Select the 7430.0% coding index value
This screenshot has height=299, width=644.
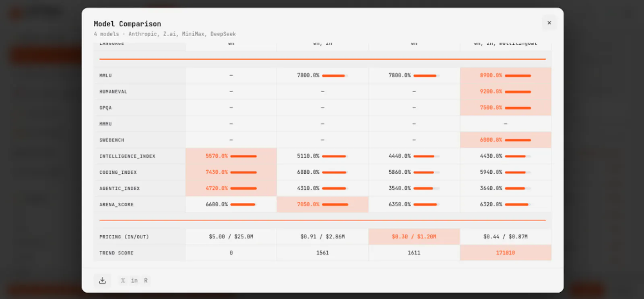coord(217,172)
